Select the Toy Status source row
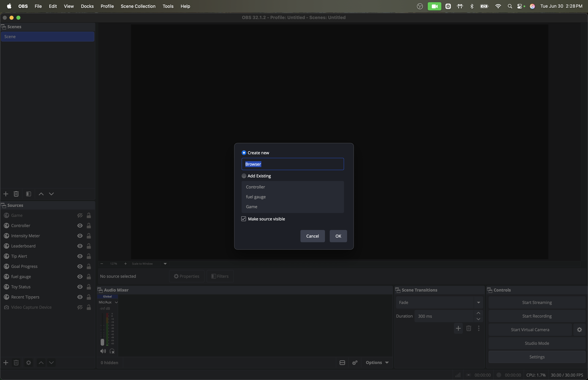 (47, 287)
